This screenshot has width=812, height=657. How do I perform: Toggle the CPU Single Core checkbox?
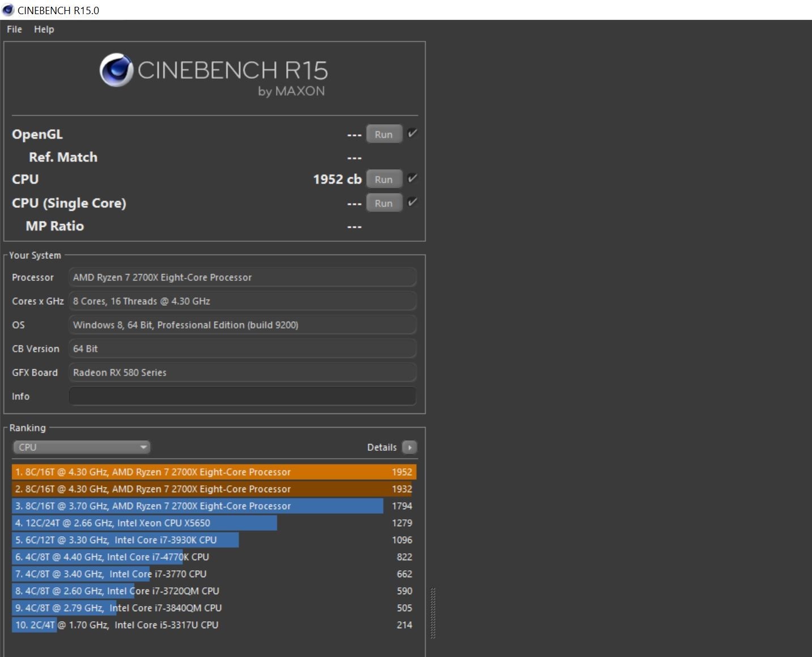(x=413, y=202)
